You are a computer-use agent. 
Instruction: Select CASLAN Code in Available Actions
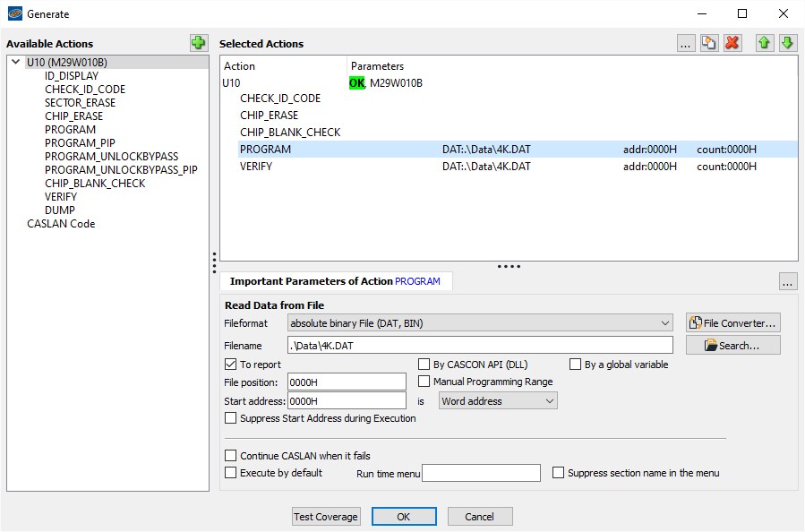coord(61,224)
